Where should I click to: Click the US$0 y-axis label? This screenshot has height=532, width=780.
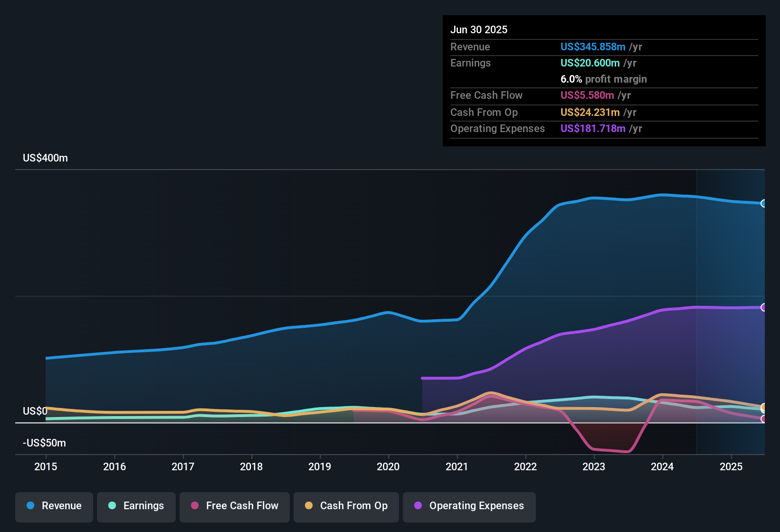point(35,411)
